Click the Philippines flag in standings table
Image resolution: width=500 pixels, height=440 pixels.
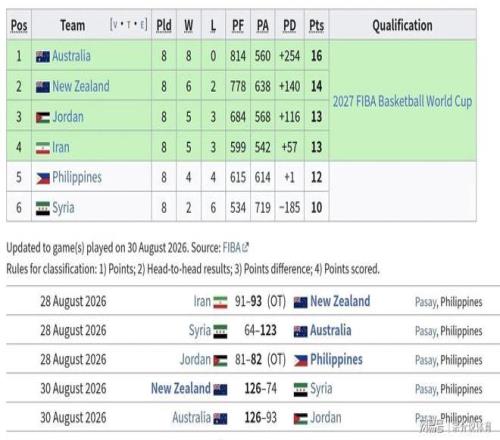coord(43,178)
